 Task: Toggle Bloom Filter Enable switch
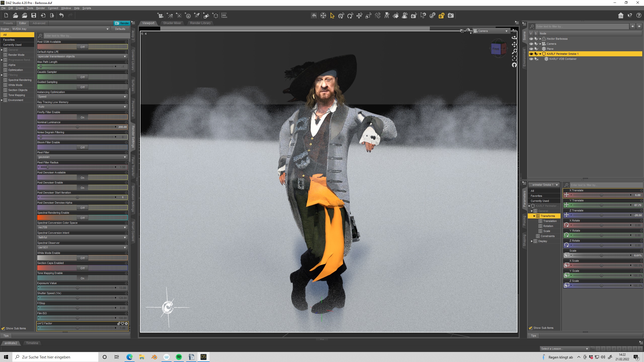tap(82, 148)
